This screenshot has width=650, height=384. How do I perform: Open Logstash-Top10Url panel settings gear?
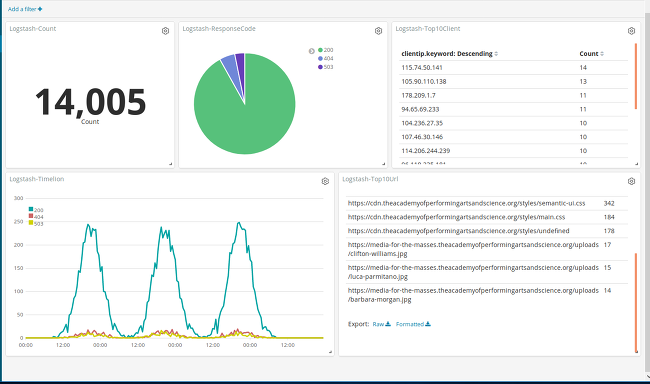pyautogui.click(x=631, y=182)
